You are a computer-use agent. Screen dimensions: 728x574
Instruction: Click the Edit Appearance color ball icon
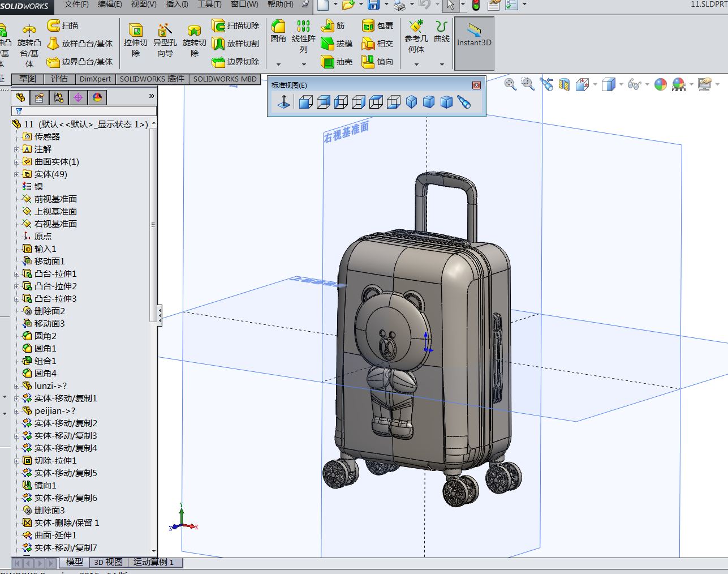click(x=660, y=84)
